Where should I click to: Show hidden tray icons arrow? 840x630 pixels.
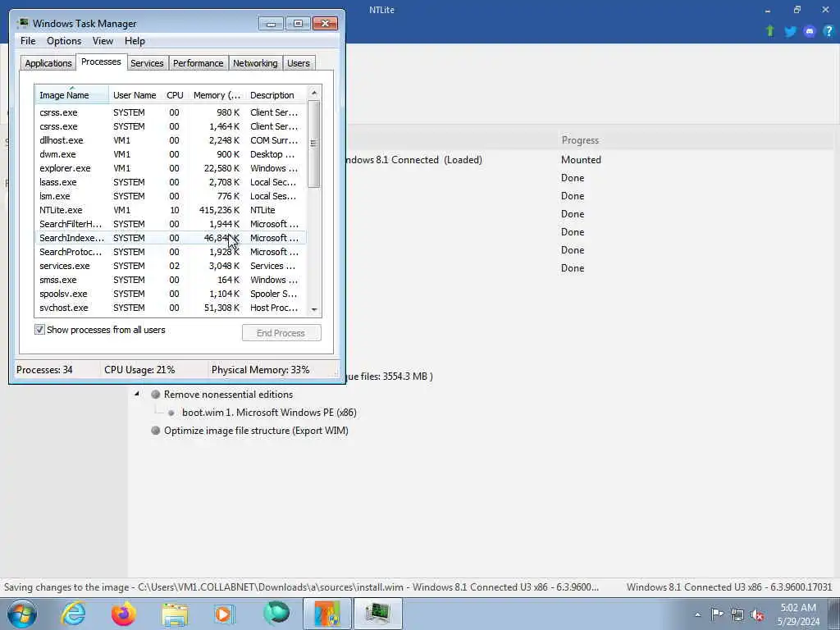[697, 614]
